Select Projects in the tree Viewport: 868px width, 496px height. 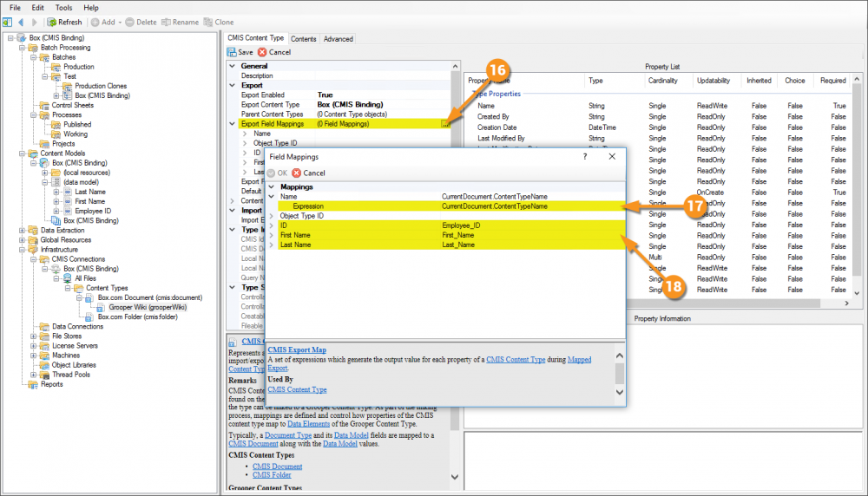(63, 143)
